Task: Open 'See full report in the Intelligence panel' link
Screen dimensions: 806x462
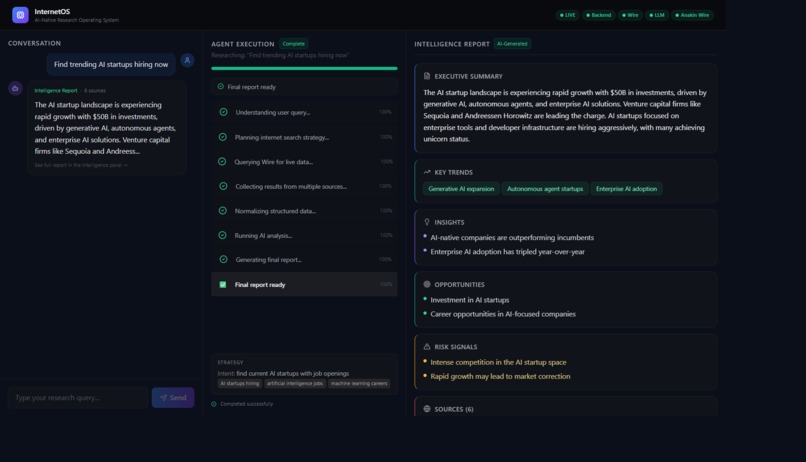Action: [x=81, y=165]
